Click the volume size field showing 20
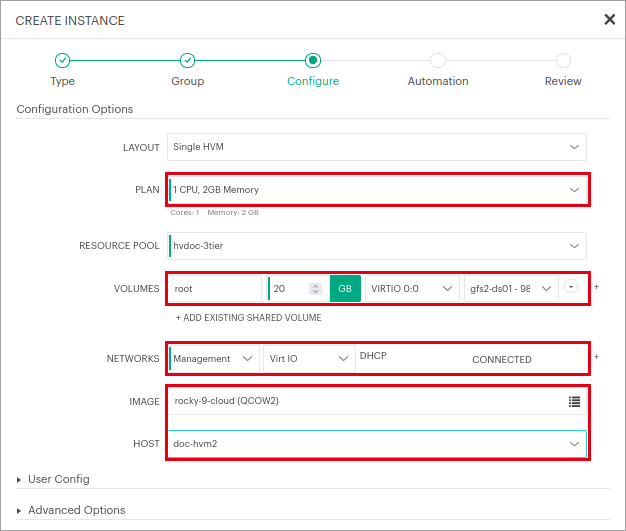 (x=289, y=288)
